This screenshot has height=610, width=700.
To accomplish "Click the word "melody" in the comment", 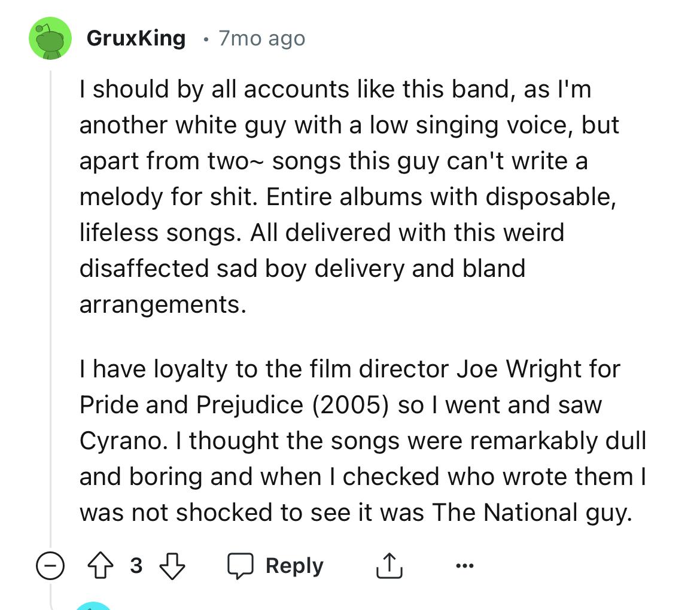I will click(120, 197).
